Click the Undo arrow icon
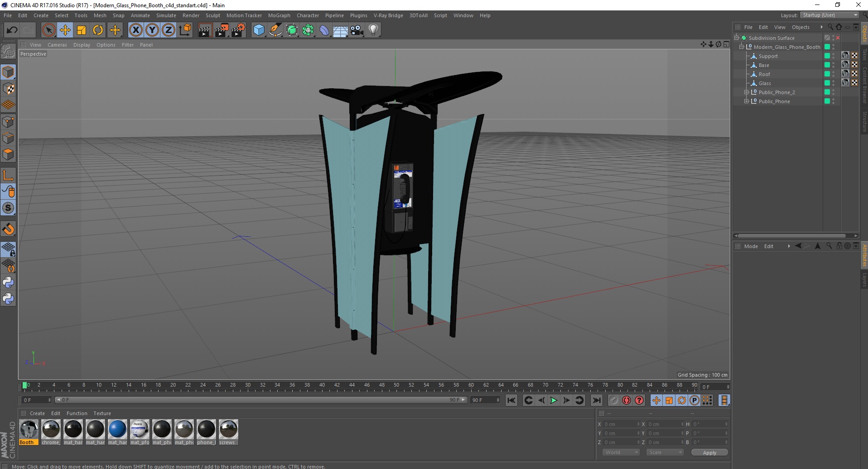Viewport: 868px width, 469px height. click(12, 30)
